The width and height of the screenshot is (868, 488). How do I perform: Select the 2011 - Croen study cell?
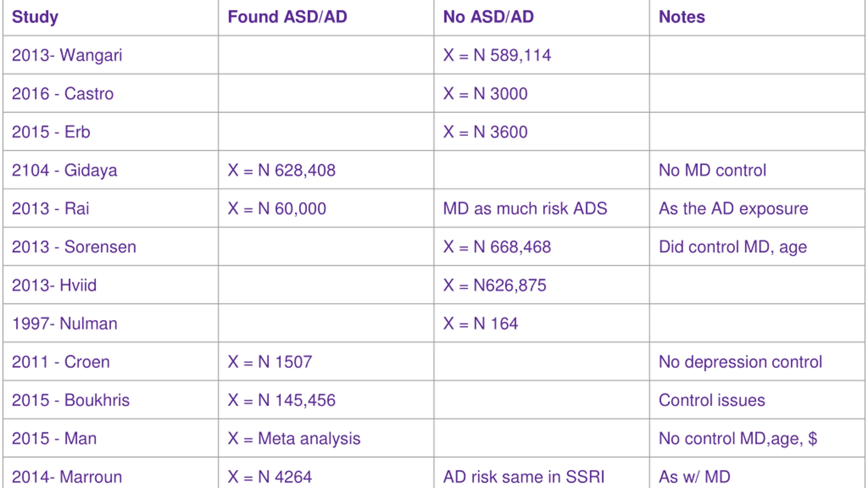[61, 362]
